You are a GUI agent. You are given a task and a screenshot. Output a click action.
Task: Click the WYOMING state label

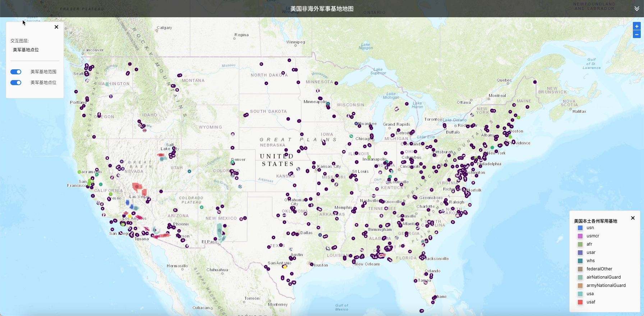(211, 127)
